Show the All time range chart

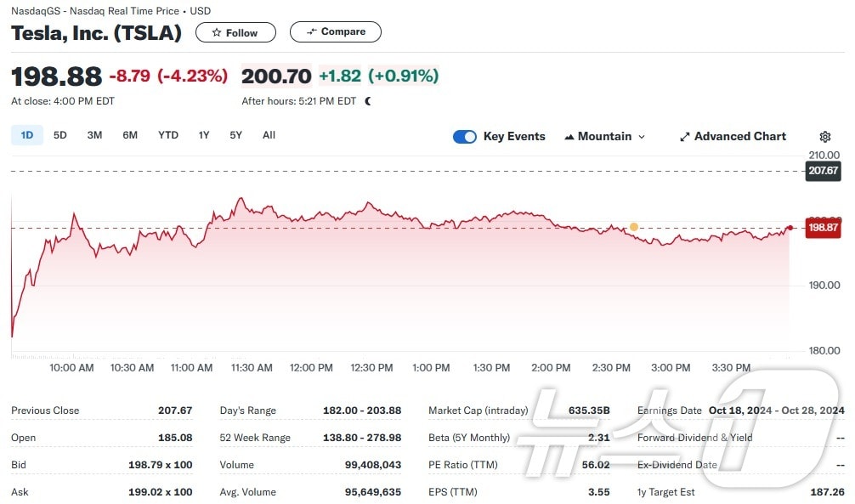pos(269,134)
